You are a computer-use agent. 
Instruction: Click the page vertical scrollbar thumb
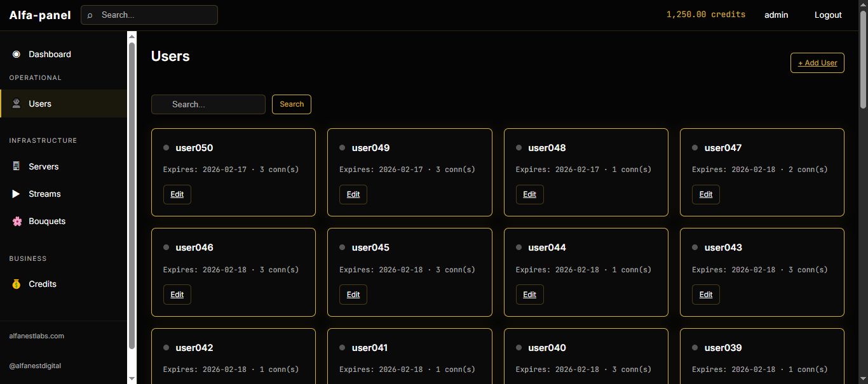pos(863,60)
